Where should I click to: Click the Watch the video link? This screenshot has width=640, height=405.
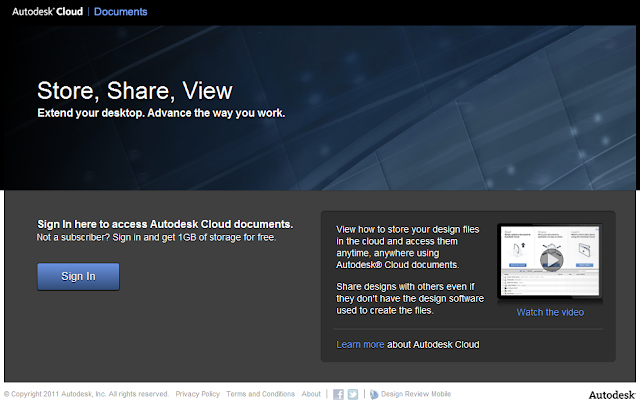(550, 312)
